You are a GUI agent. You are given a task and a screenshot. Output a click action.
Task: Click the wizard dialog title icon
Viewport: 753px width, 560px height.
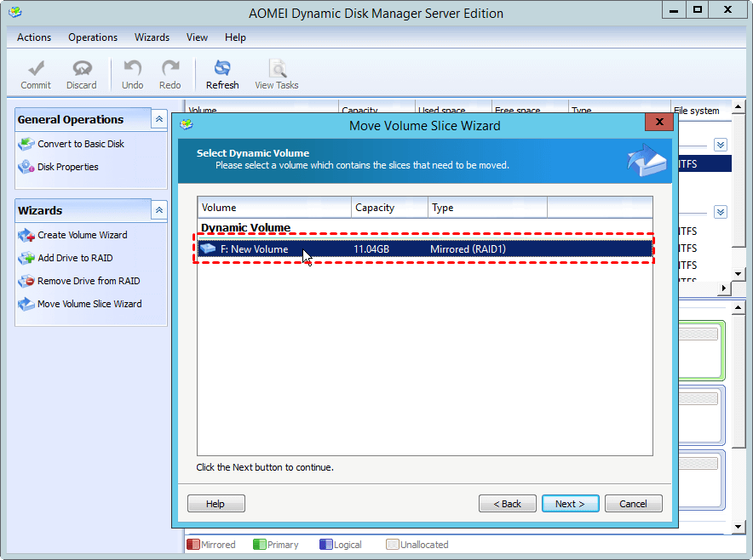click(187, 125)
